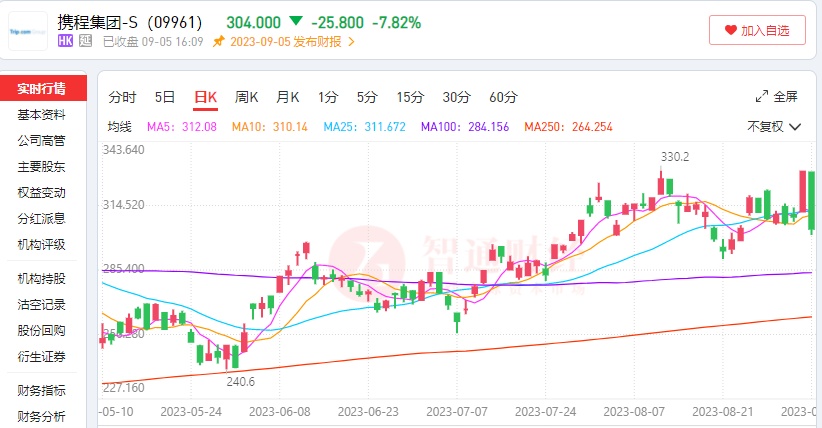This screenshot has height=428, width=822.
Task: Add stock via 加入自选 button
Action: coord(757,30)
